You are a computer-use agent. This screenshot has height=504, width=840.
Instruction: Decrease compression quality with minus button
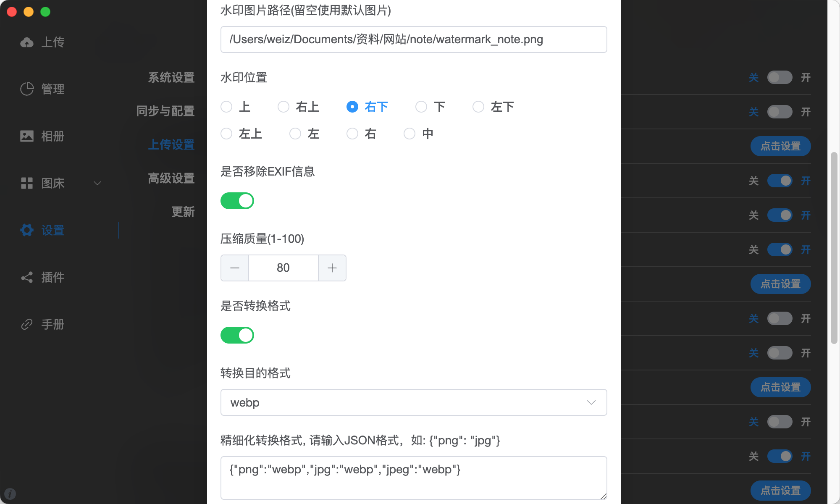pos(234,268)
